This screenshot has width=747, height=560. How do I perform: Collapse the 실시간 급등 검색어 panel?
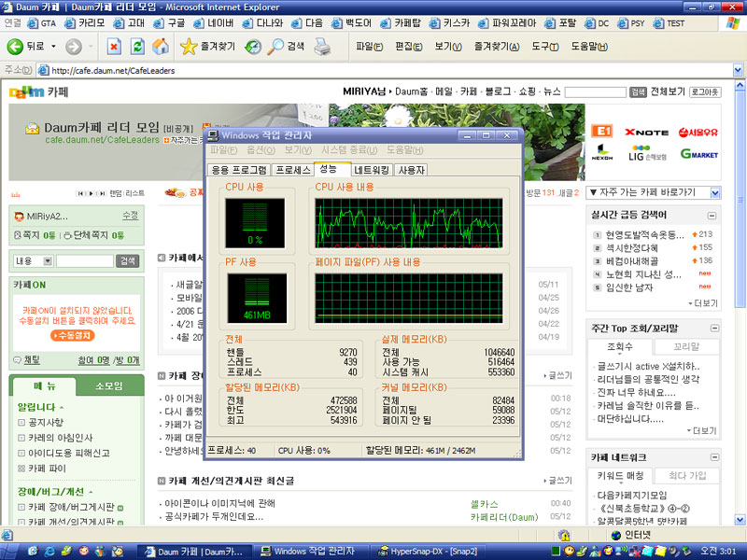tap(714, 215)
